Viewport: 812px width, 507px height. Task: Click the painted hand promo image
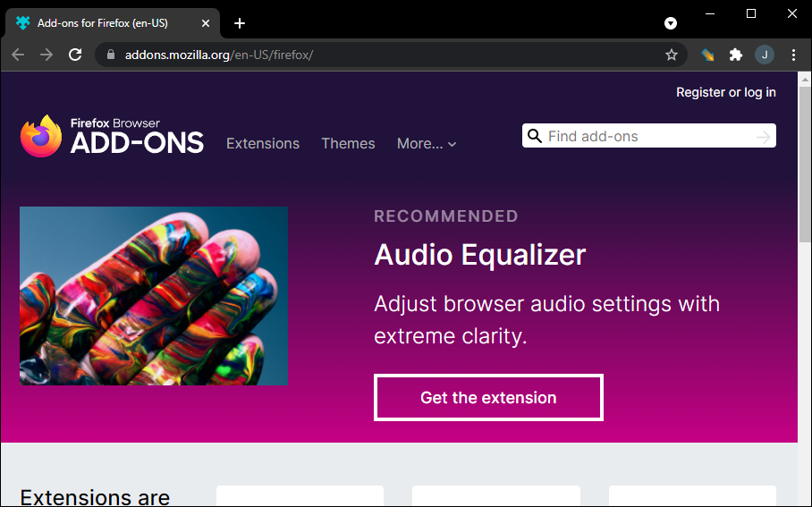click(154, 296)
